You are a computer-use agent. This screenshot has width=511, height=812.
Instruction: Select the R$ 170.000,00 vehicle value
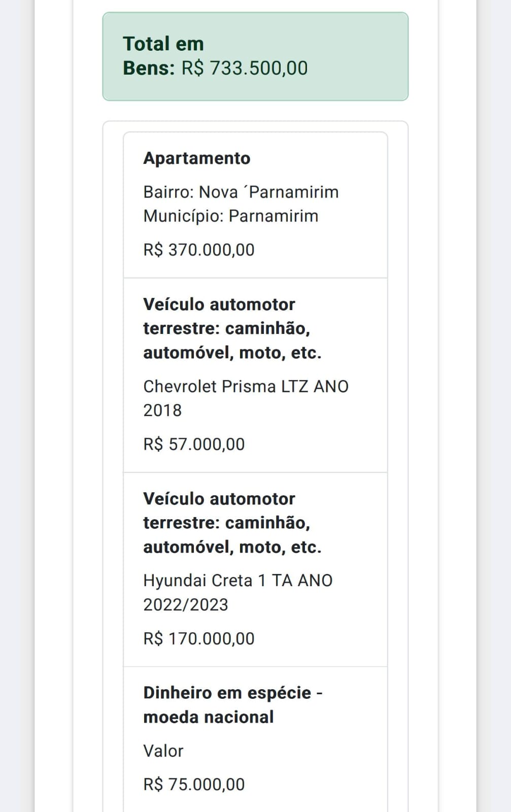[x=198, y=638]
